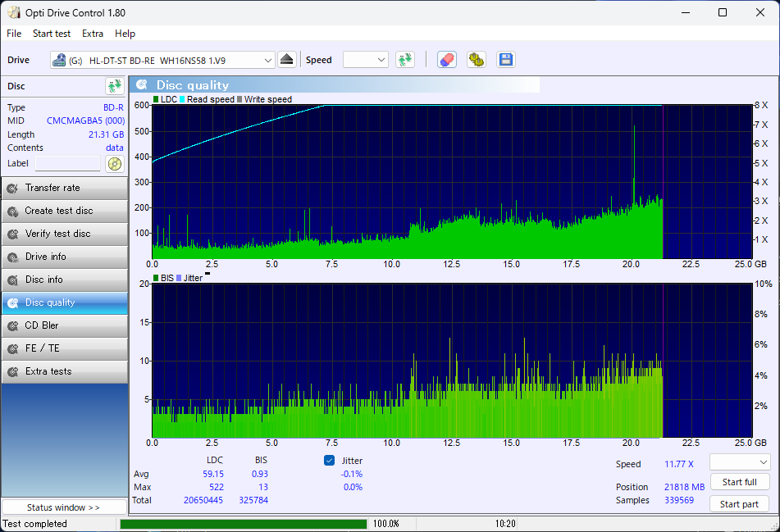Open settings via the yellow gears icon
Viewport: 780px width, 532px height.
(477, 60)
